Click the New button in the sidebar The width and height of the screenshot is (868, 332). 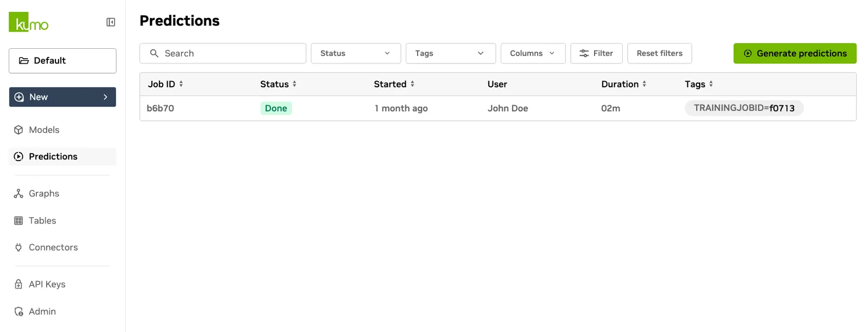tap(62, 97)
